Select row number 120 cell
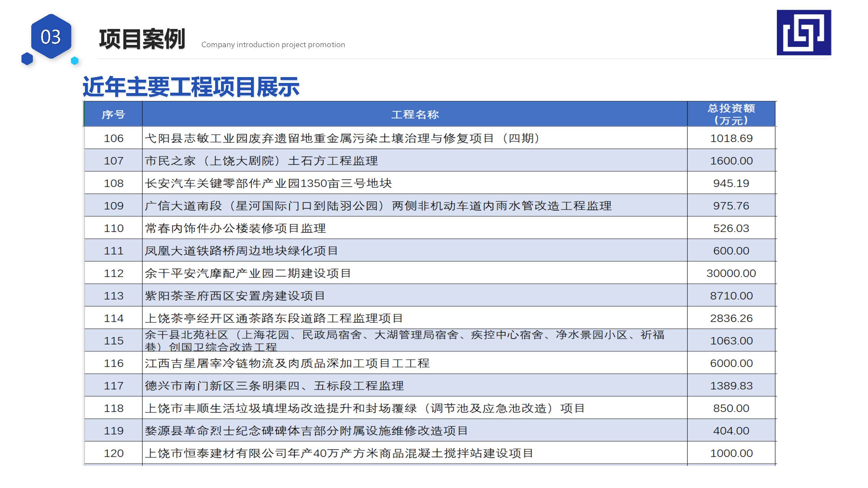Viewport: 868px width, 488px height. 113,453
